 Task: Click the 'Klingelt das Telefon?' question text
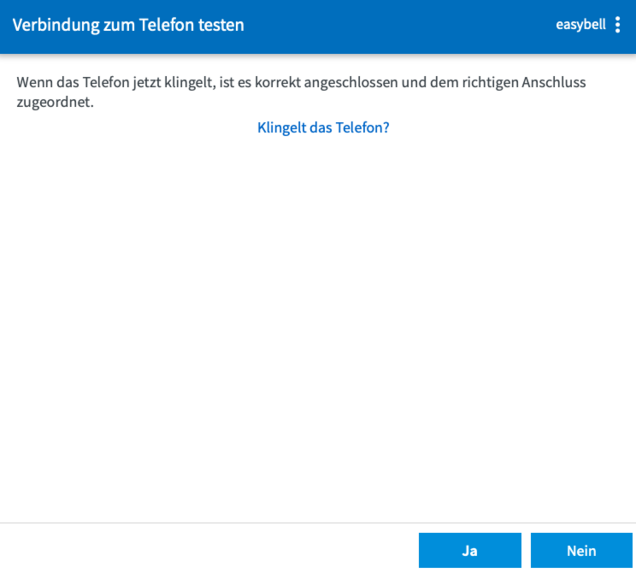(323, 128)
